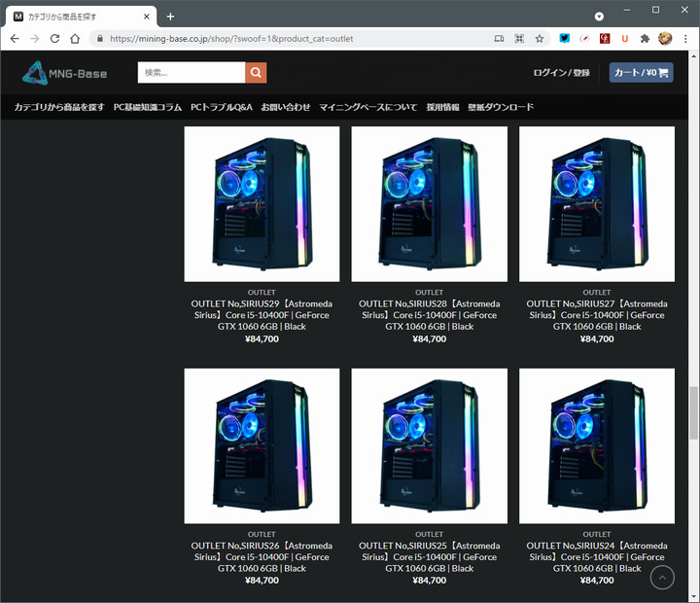Viewport: 700px width, 603px height.
Task: Open the user profile avatar
Action: pos(665,39)
